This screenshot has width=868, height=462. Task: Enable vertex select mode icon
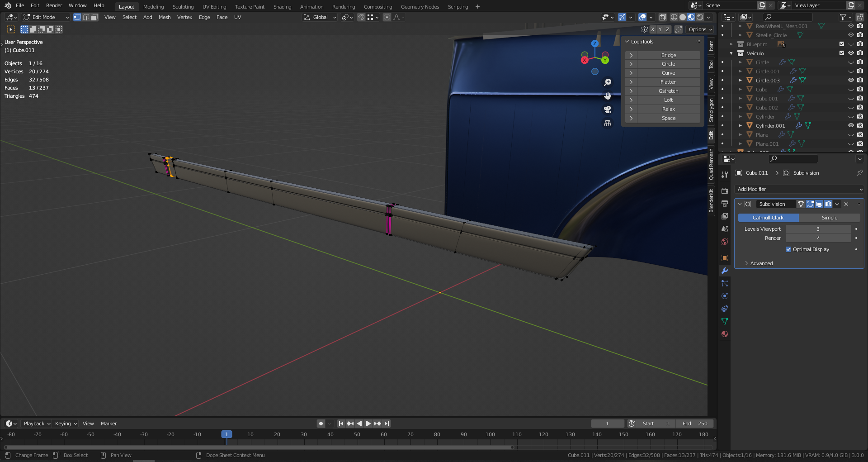coord(77,17)
